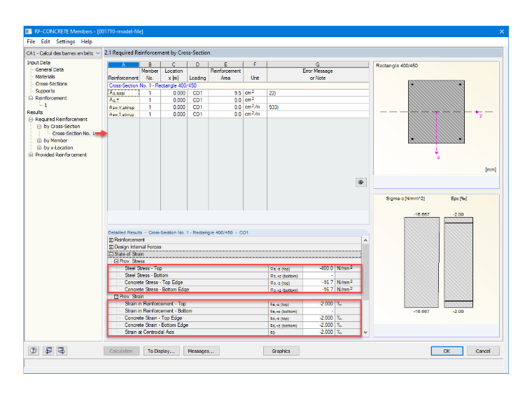This screenshot has height=399, width=532.
Task: Click the Eps strain diagram
Action: (458, 262)
